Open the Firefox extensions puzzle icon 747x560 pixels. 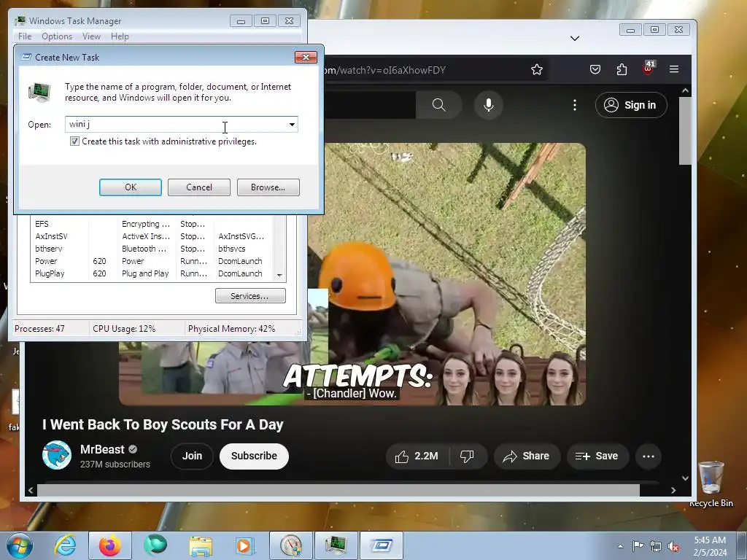622,69
